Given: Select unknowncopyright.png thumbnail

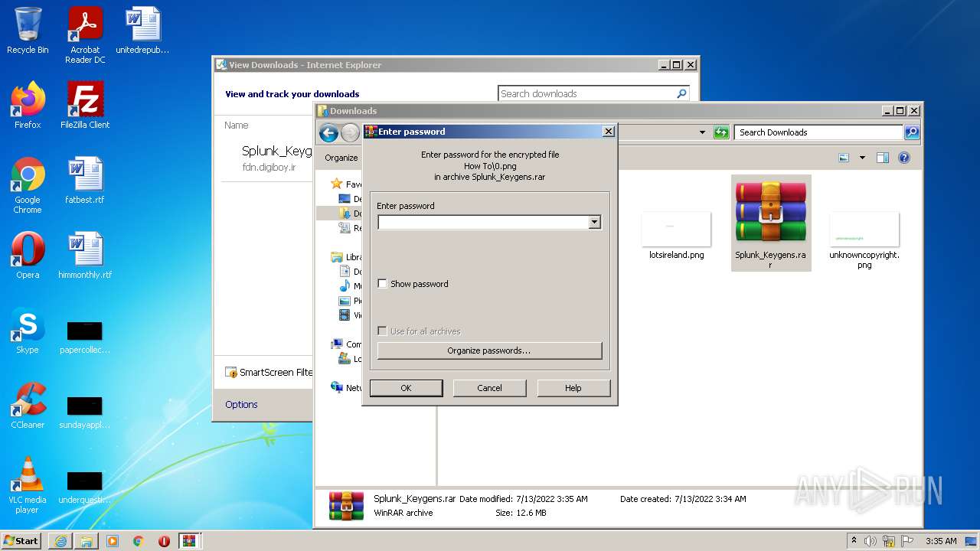Looking at the screenshot, I should coord(864,240).
